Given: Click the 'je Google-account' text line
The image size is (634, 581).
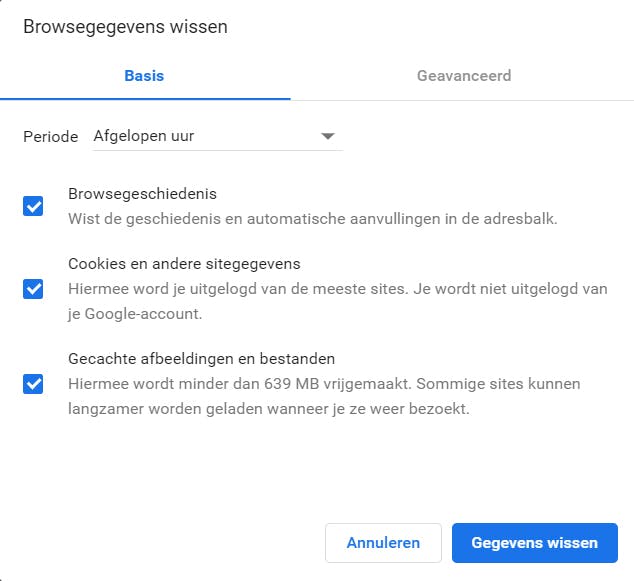Looking at the screenshot, I should tap(136, 313).
